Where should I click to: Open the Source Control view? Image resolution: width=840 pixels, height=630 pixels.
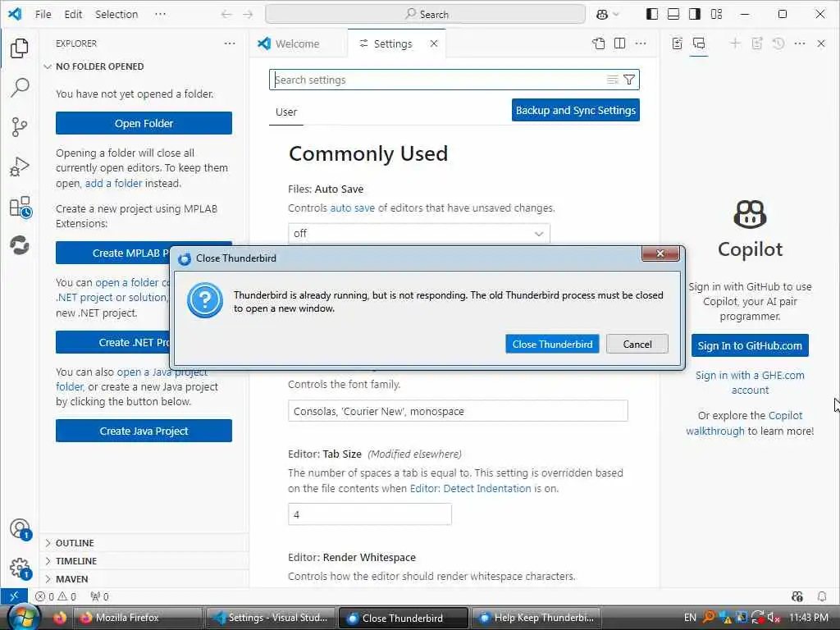point(20,127)
